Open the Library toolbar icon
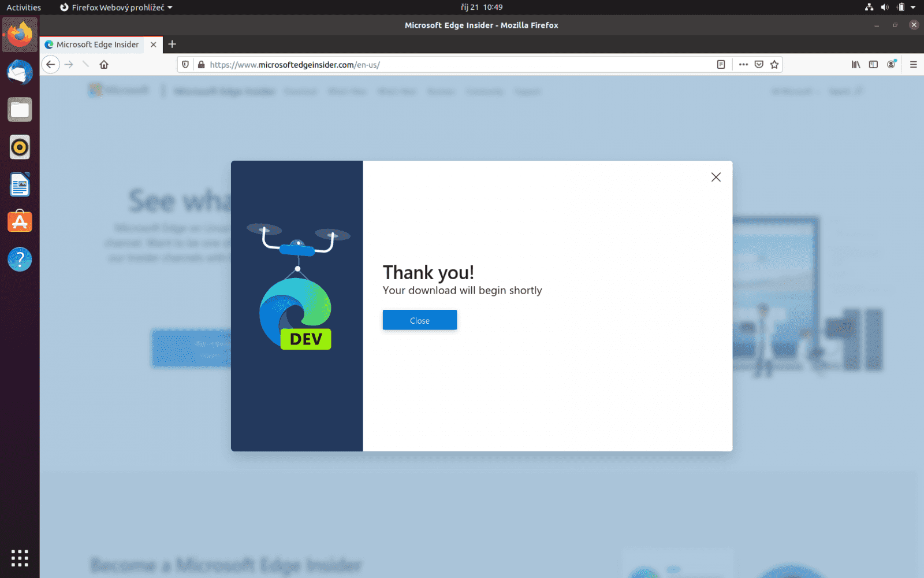Viewport: 924px width, 578px height. (x=856, y=65)
